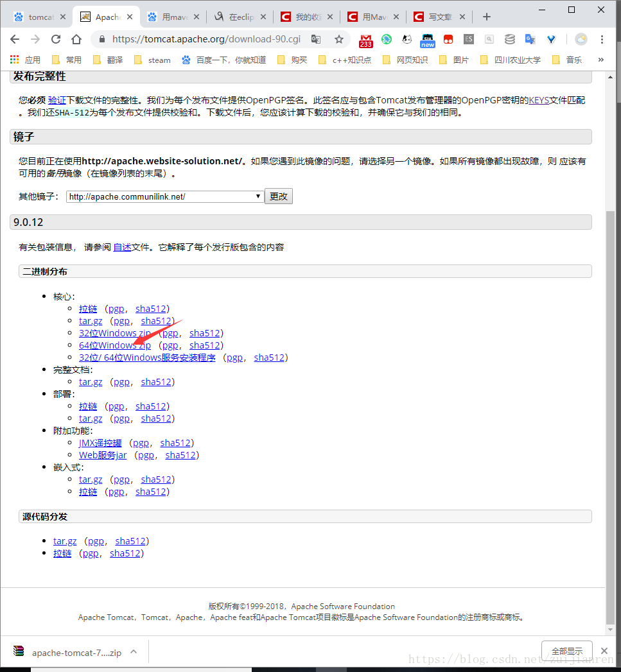The width and height of the screenshot is (621, 672).
Task: Open the 自述 readme link
Action: point(122,247)
